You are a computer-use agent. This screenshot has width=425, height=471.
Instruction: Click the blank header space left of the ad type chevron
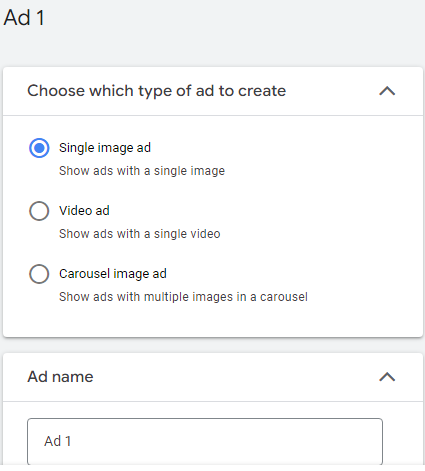pos(332,91)
